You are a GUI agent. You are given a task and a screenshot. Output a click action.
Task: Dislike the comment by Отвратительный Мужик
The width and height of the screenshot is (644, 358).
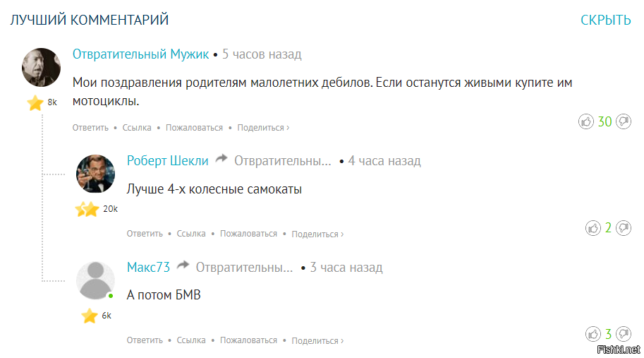click(624, 122)
